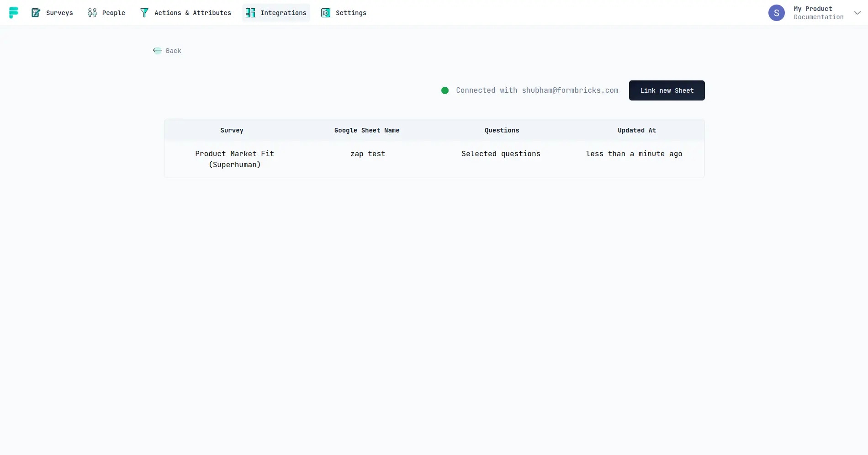This screenshot has width=868, height=455.
Task: Click the Link new Sheet button
Action: point(667,90)
